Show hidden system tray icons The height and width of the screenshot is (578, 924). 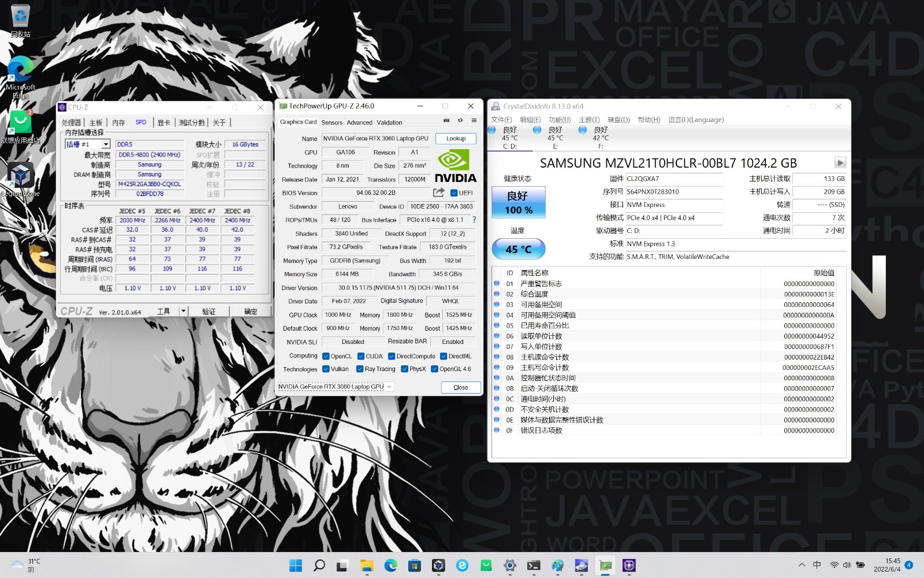coord(802,565)
